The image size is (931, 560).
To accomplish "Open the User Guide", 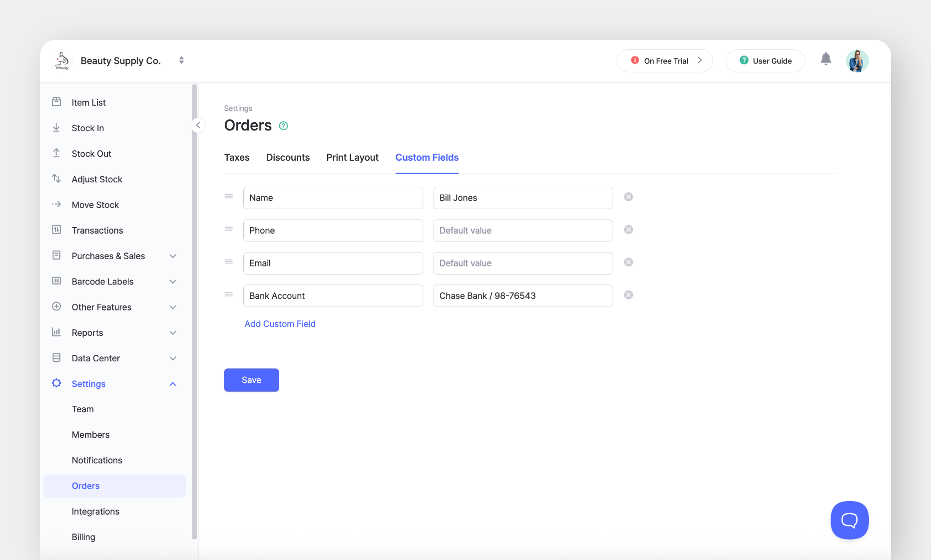I will (765, 61).
